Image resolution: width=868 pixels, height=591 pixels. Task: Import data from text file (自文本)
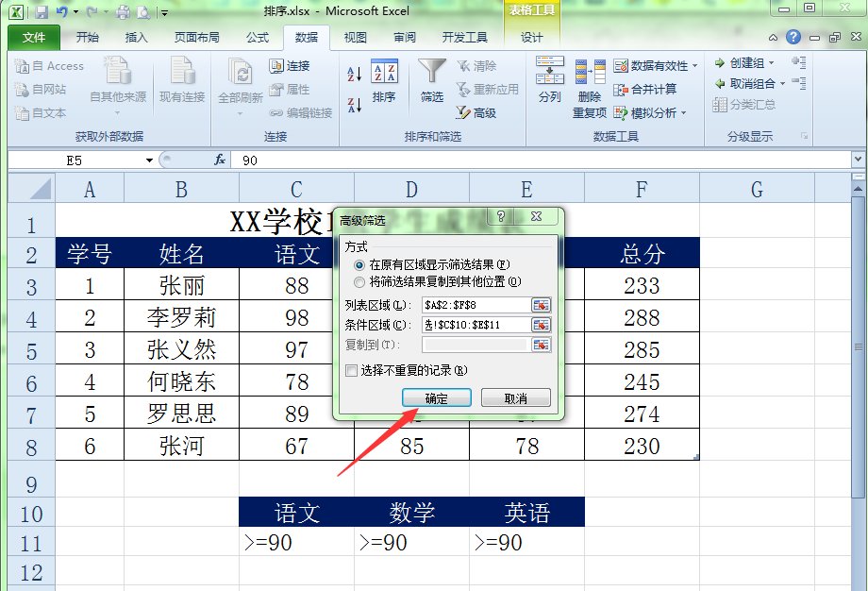coord(41,113)
